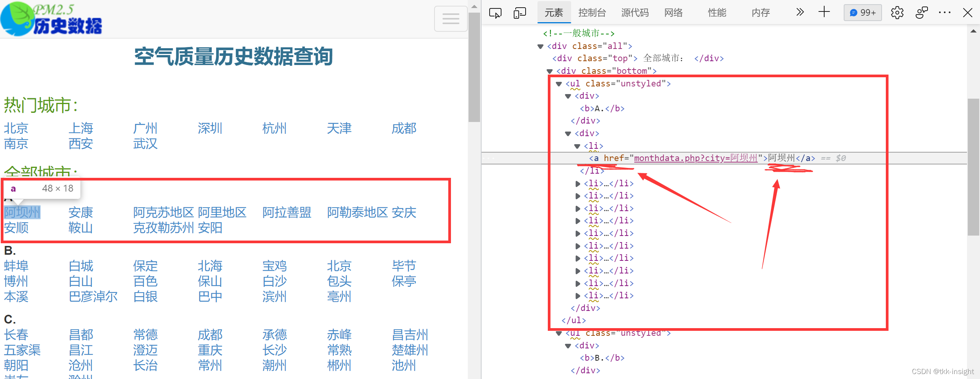Open the 蚌埠 city link
This screenshot has width=980, height=379.
point(16,266)
